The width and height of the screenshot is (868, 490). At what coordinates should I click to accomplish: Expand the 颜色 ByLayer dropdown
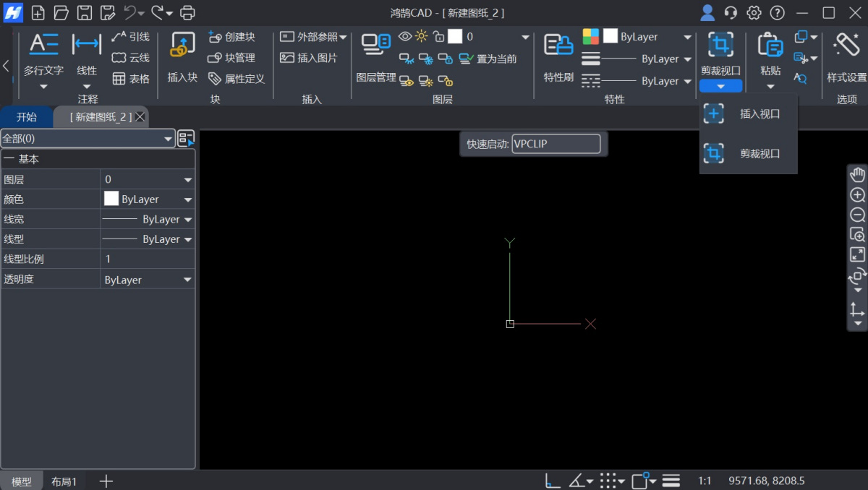click(x=187, y=199)
